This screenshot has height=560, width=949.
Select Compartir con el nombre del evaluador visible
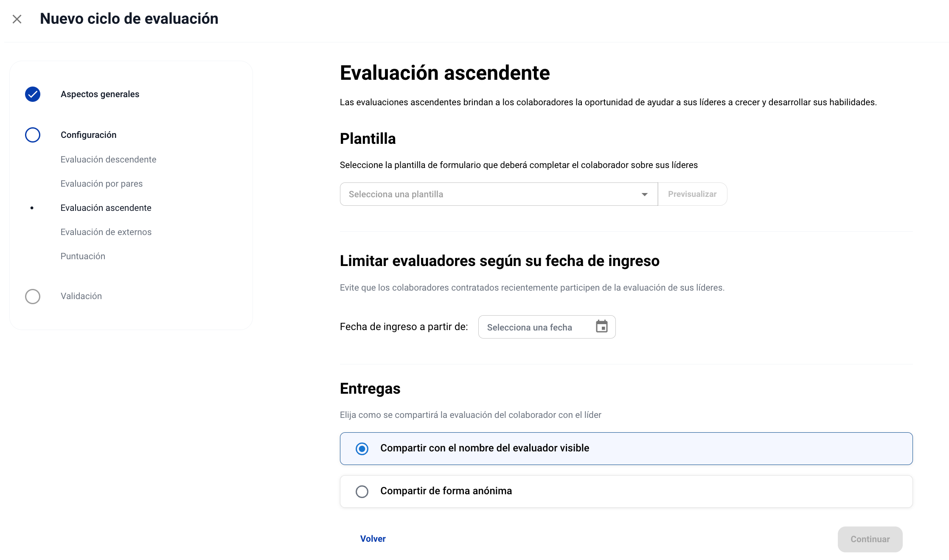click(362, 448)
